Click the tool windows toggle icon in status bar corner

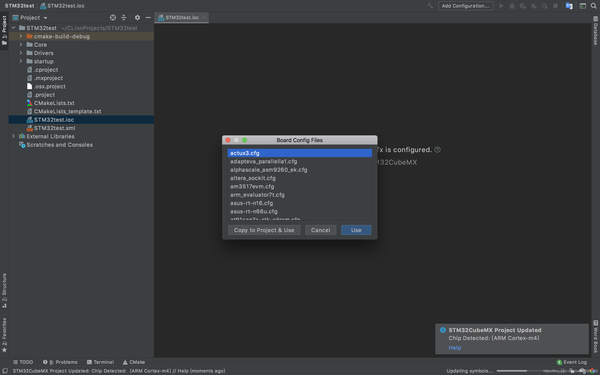[x=5, y=371]
